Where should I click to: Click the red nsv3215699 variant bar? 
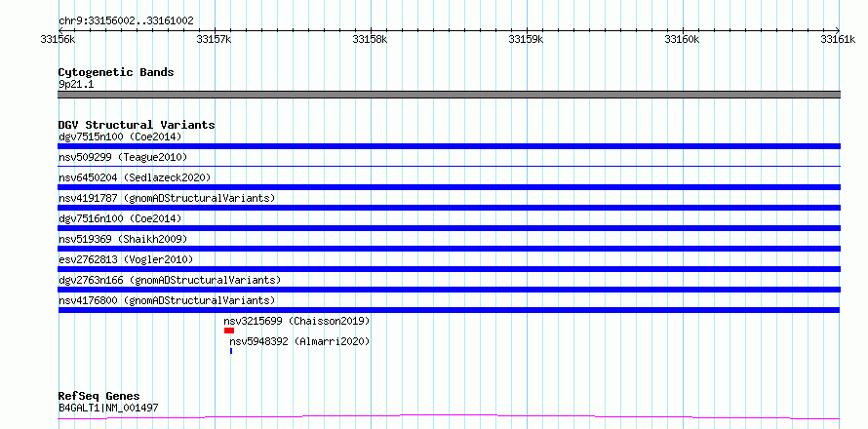pos(229,331)
